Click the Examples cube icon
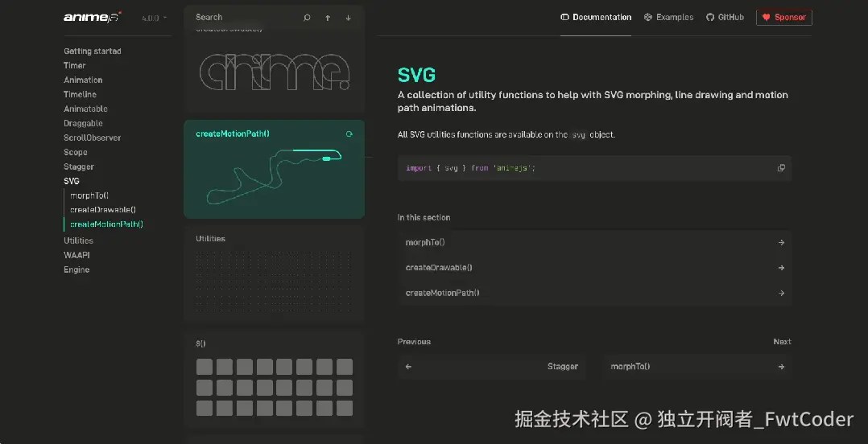Image resolution: width=868 pixels, height=444 pixels. 648,17
